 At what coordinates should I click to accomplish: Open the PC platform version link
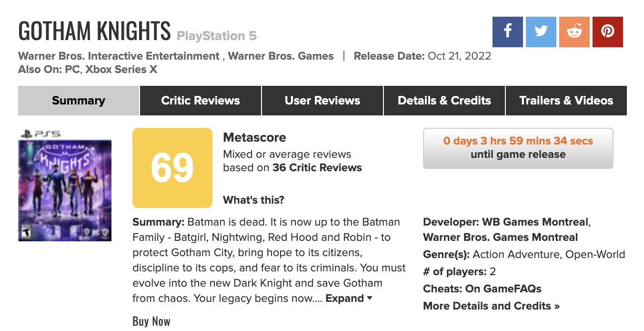[72, 70]
